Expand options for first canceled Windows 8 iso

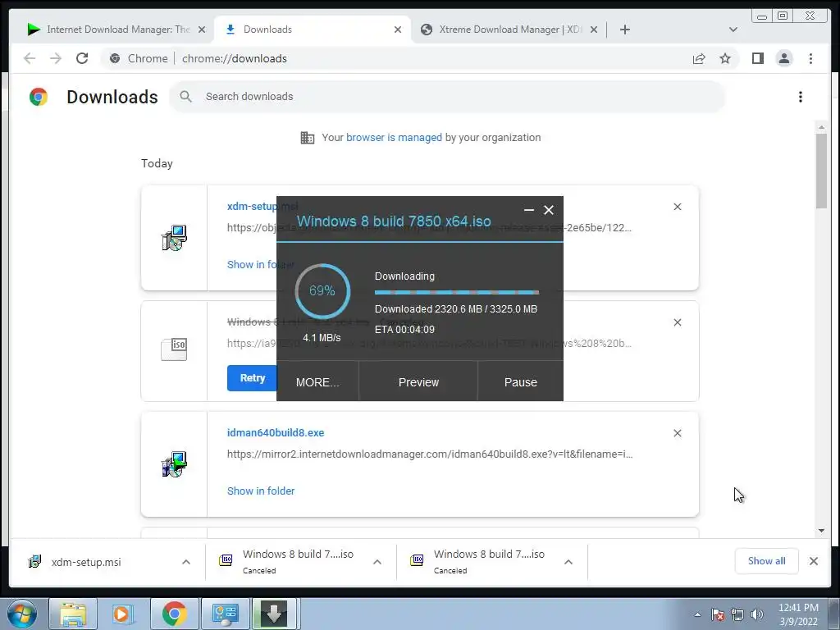(x=377, y=562)
